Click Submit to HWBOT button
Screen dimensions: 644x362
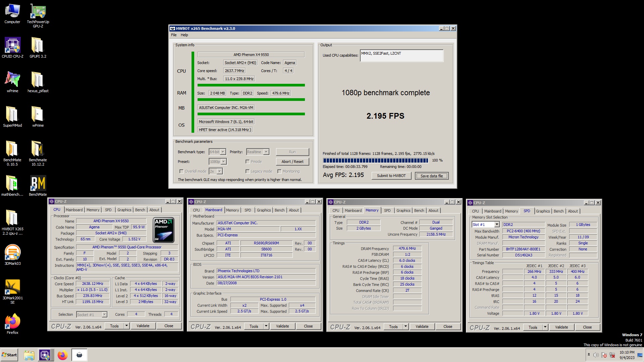[391, 176]
